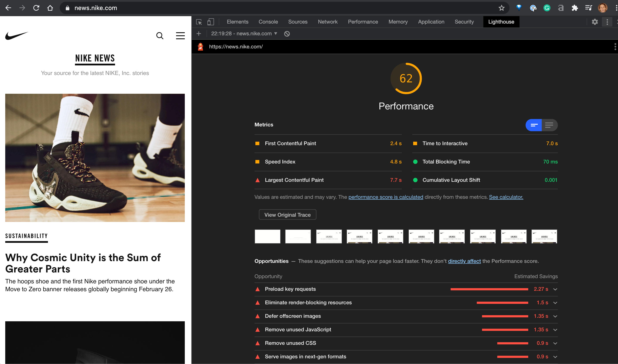Open the Lighthouse report tools three-dot menu
The image size is (618, 364).
[615, 47]
